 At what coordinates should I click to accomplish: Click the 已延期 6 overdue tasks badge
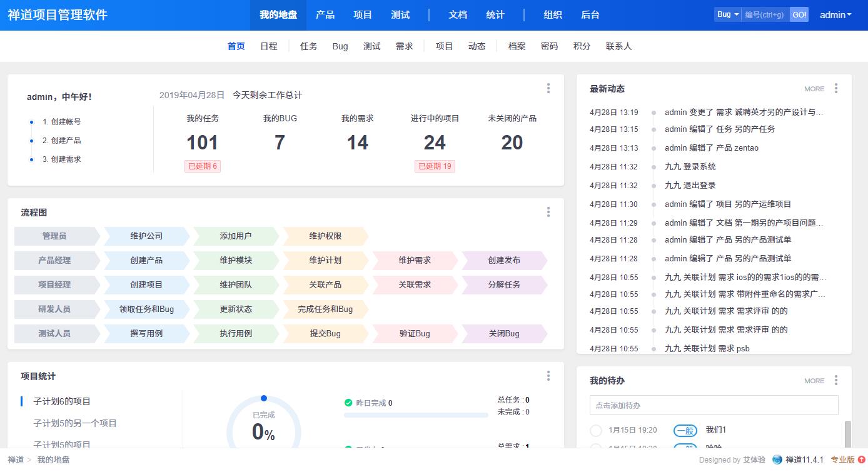(x=203, y=166)
